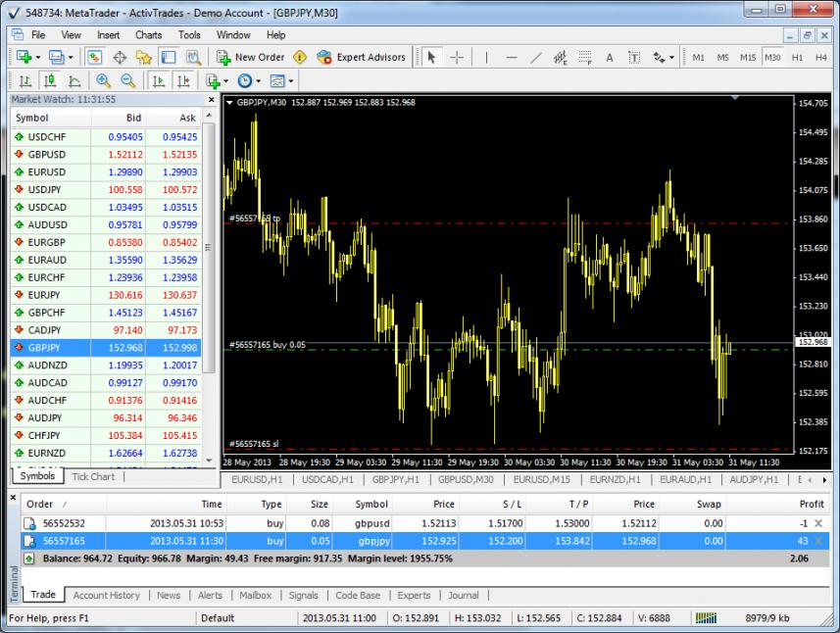
Task: Open the Data Window icon in toolbar
Action: 121,58
